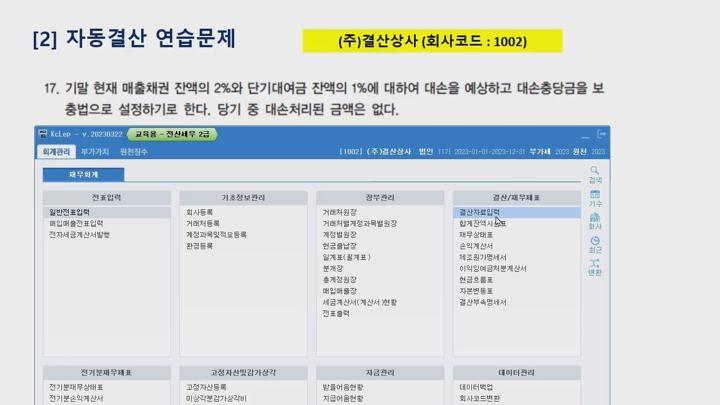The height and width of the screenshot is (405, 720).
Task: Open 전기분손익계산서 item
Action: coord(76,398)
